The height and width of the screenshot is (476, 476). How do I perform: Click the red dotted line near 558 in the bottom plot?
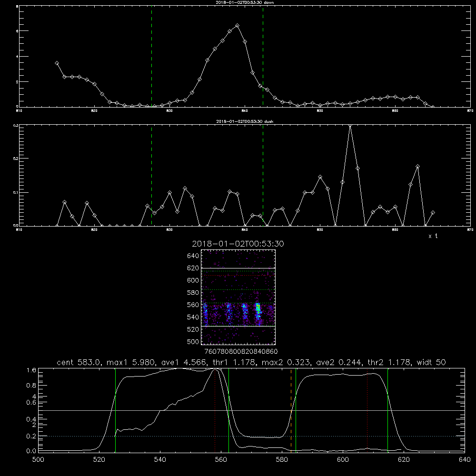(215, 410)
